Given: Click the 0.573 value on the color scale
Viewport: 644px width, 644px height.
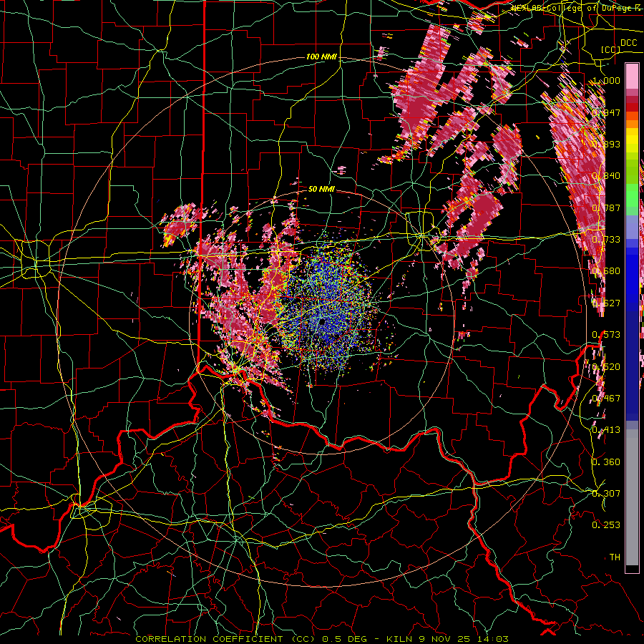Looking at the screenshot, I should point(606,335).
